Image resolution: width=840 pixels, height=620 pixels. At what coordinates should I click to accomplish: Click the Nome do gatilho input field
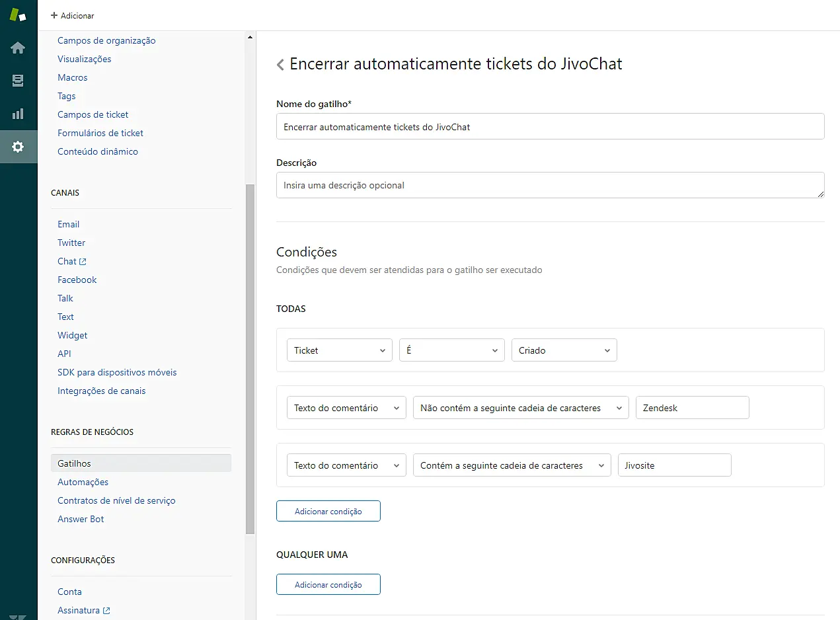click(550, 126)
